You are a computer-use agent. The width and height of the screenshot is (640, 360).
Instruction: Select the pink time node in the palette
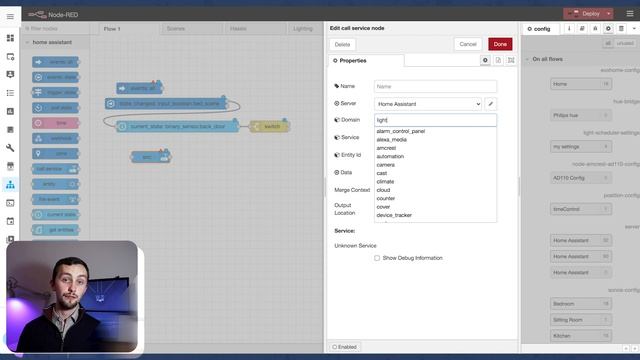click(56, 123)
